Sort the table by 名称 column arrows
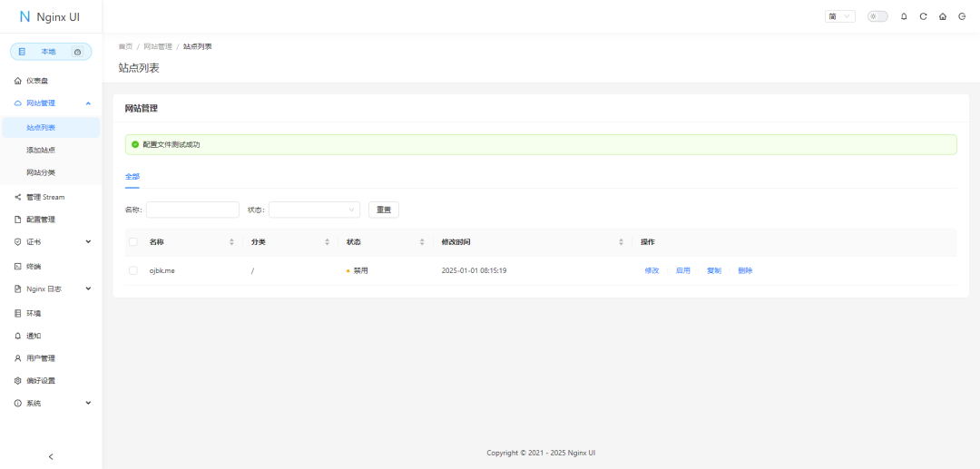This screenshot has width=980, height=469. (x=231, y=242)
